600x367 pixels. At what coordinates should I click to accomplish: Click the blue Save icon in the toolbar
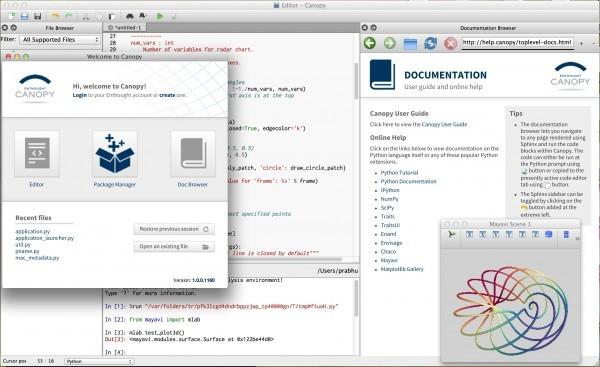(x=24, y=16)
